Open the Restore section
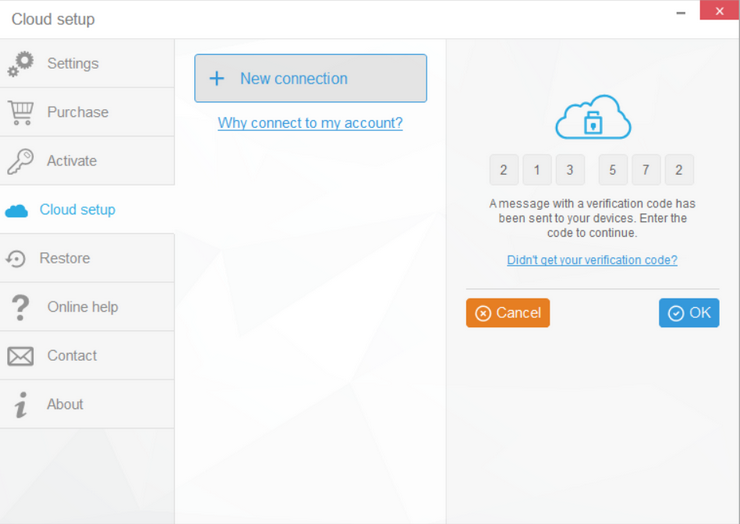Viewport: 740px width, 524px height. (x=87, y=258)
